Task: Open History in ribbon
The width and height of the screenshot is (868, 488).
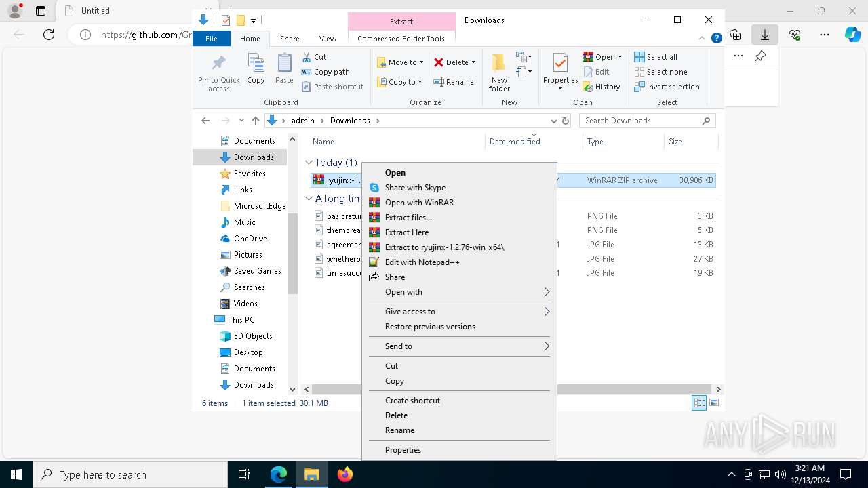Action: pos(601,87)
